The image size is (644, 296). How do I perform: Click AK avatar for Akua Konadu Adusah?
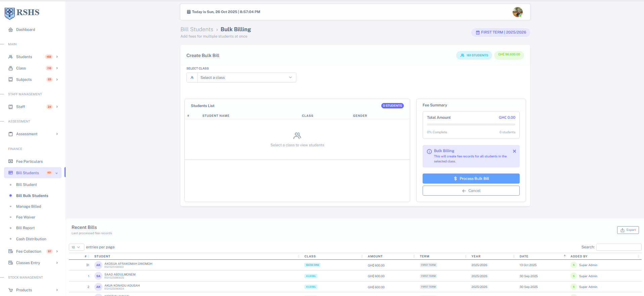[x=98, y=287]
